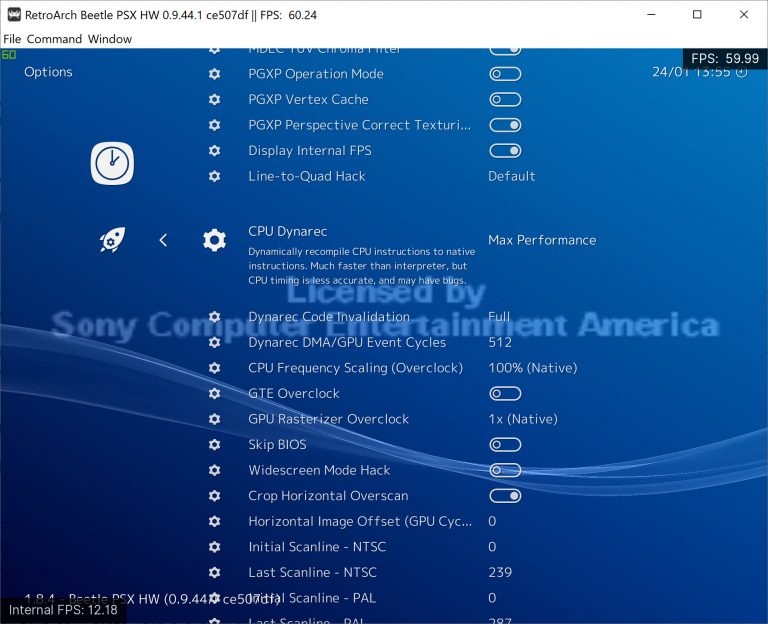
Task: Select the Line-to-Quad Hack option
Action: point(307,176)
